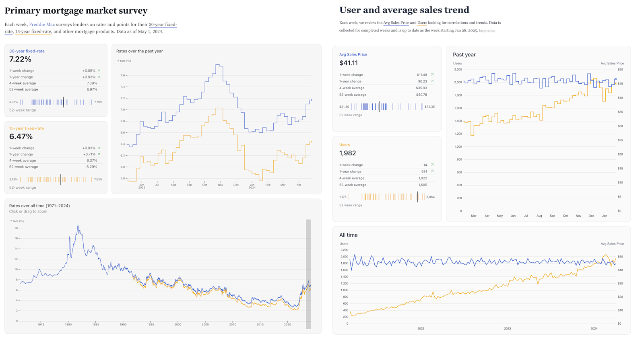Open the Inspiration link
The image size is (644, 340).
pos(487,31)
